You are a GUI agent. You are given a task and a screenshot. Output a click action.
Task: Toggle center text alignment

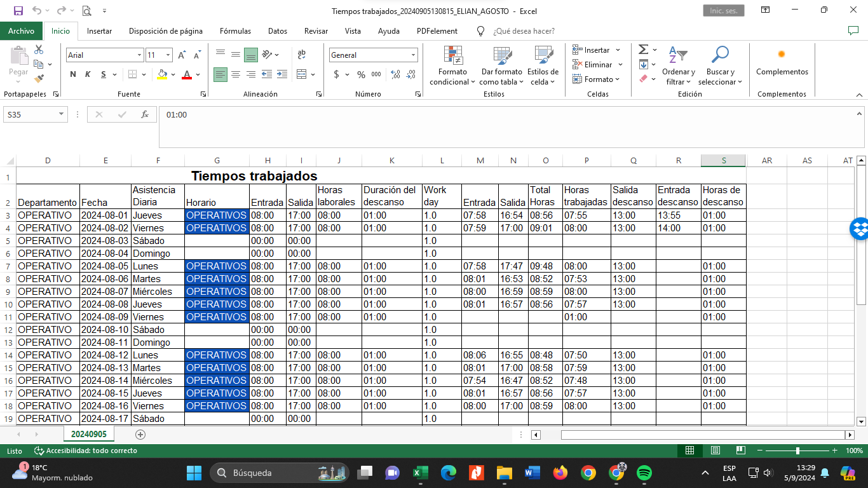235,74
